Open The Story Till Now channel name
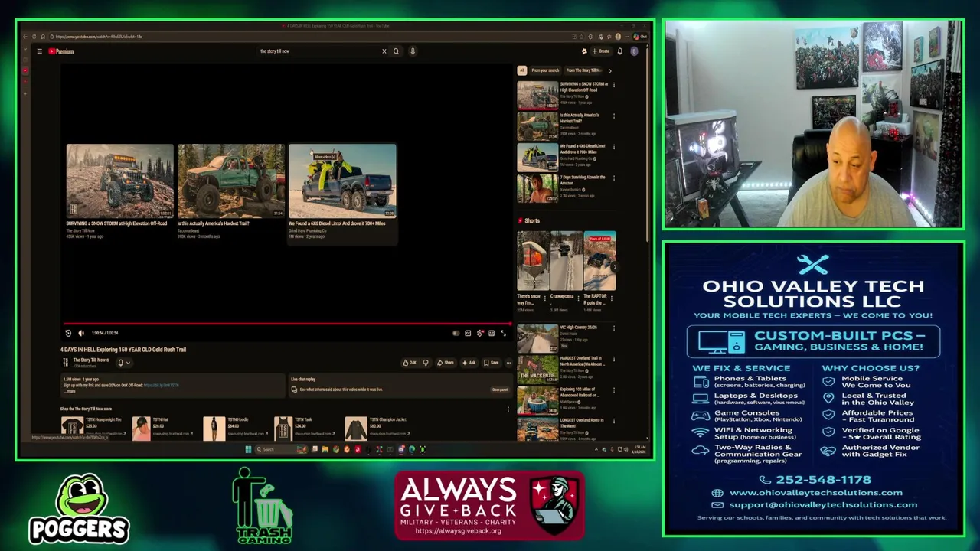Viewport: 980px width, 551px height. (90, 360)
